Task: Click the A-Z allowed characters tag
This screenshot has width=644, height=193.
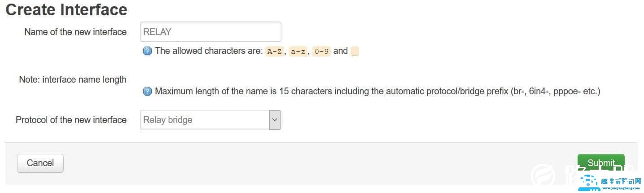Action: [x=274, y=51]
